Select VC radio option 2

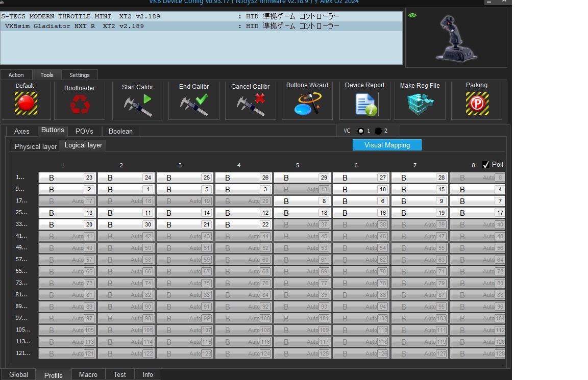point(378,131)
